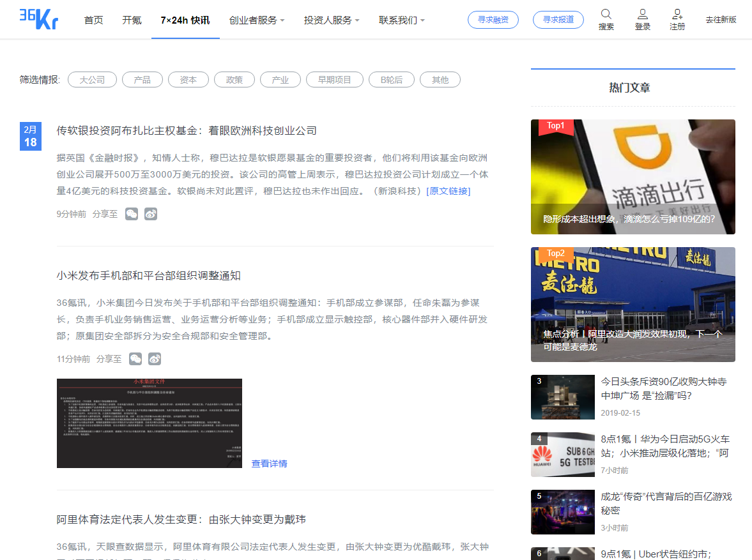Expand the 创业者服务 dropdown menu
The height and width of the screenshot is (560, 752).
click(257, 20)
